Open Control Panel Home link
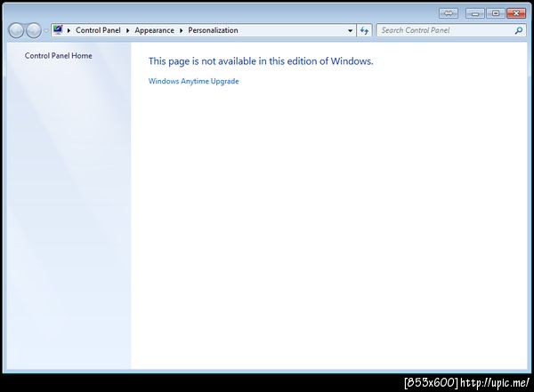The image size is (534, 392). tap(58, 56)
